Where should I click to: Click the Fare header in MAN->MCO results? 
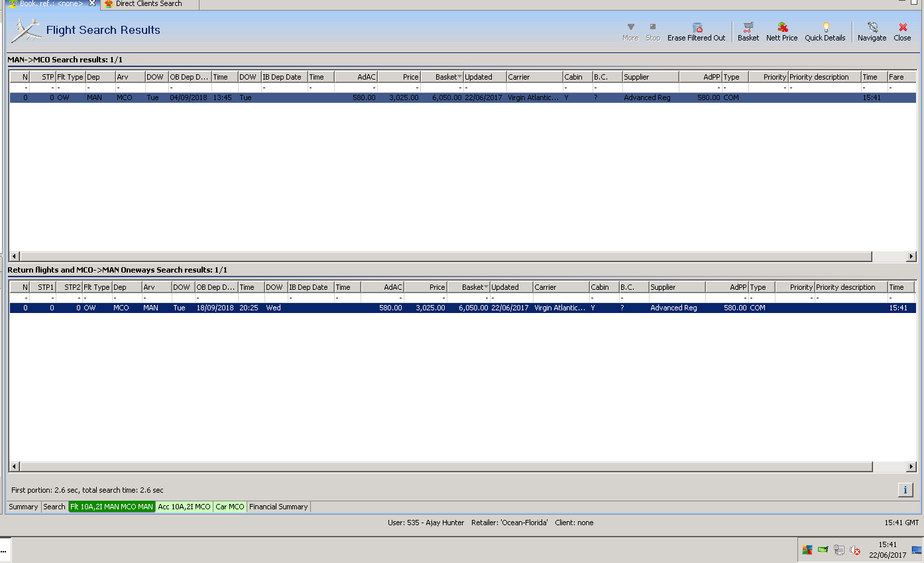[x=901, y=77]
